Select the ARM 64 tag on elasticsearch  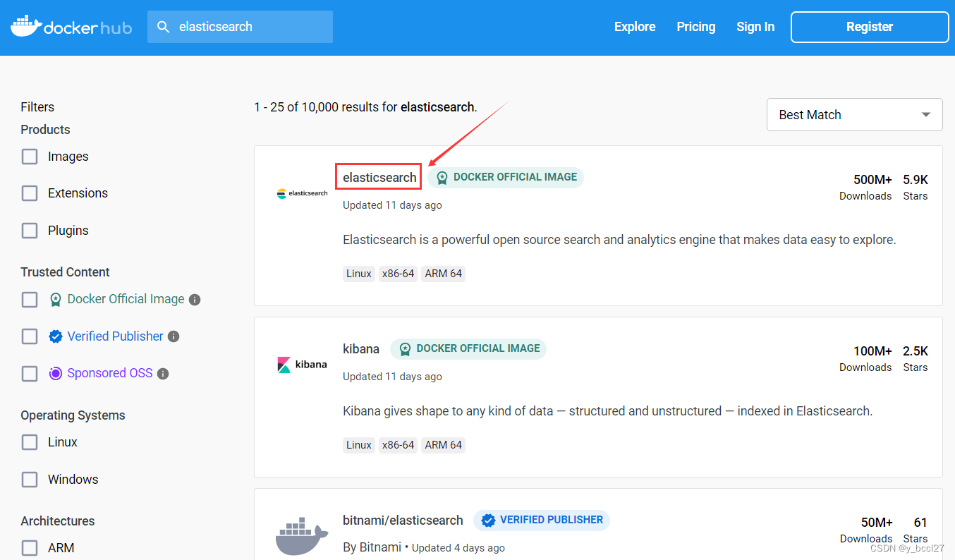click(443, 273)
